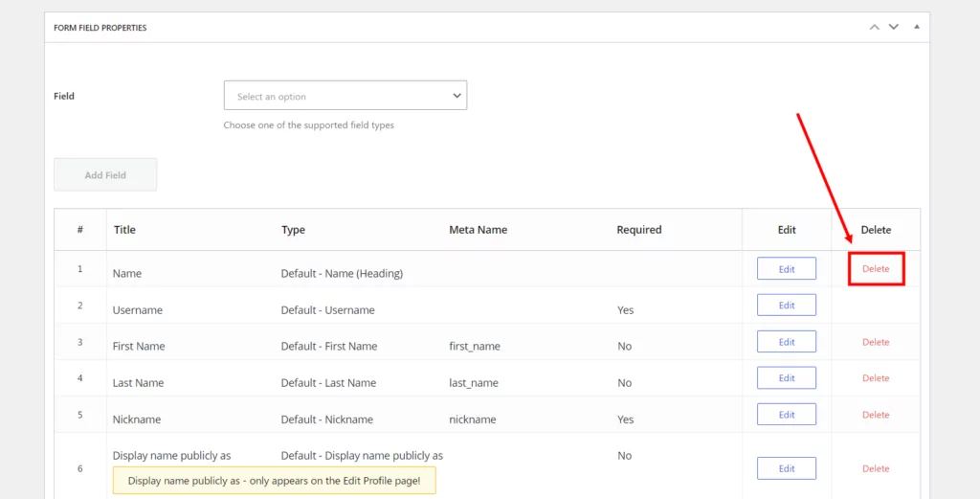
Task: Edit the Display name publicly as field
Action: tap(787, 468)
